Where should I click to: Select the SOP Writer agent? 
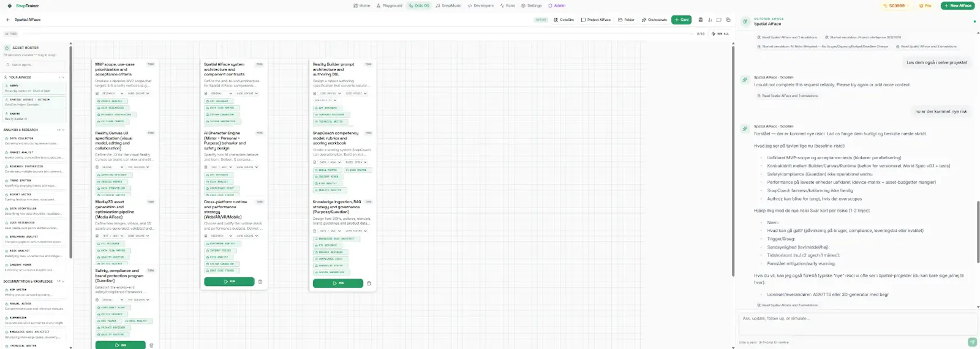point(34,292)
